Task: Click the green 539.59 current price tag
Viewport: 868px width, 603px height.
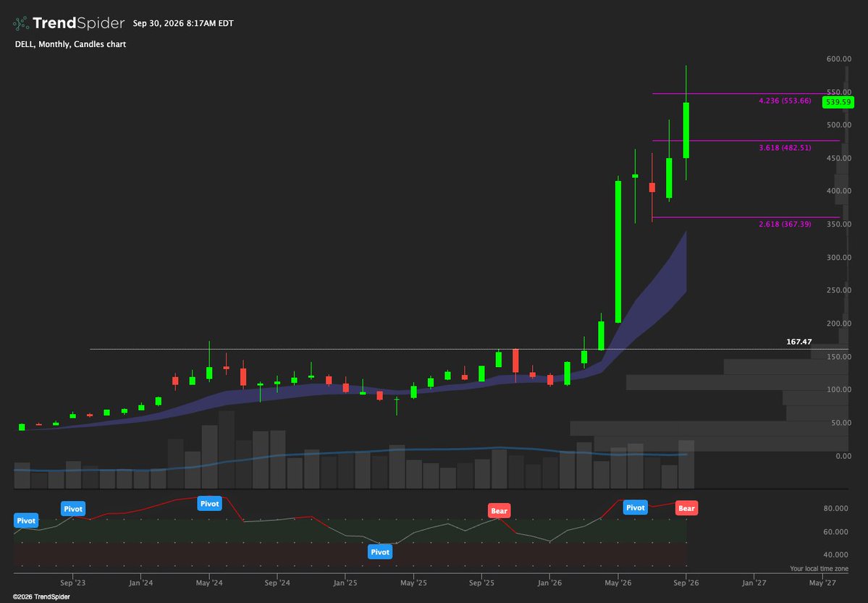Action: click(x=838, y=102)
